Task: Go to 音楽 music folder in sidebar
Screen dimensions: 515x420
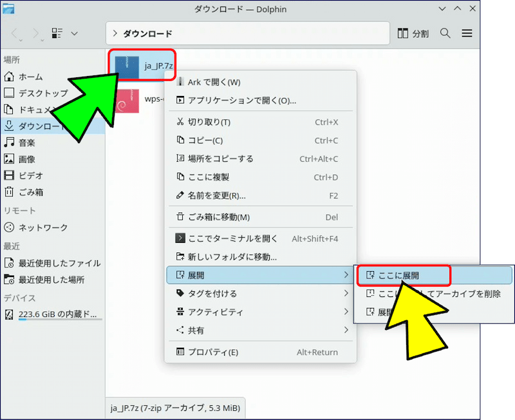Action: tap(26, 142)
